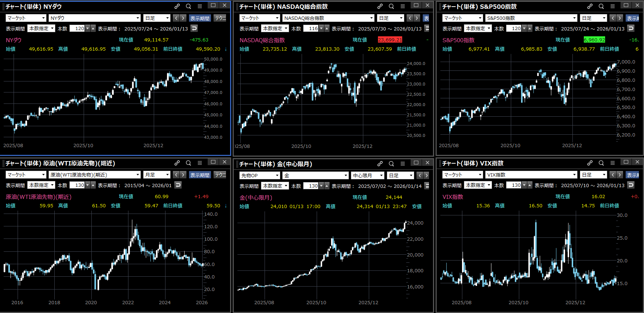Expand the NYダウ symbol dropdown
The height and width of the screenshot is (313, 644).
[x=138, y=18]
